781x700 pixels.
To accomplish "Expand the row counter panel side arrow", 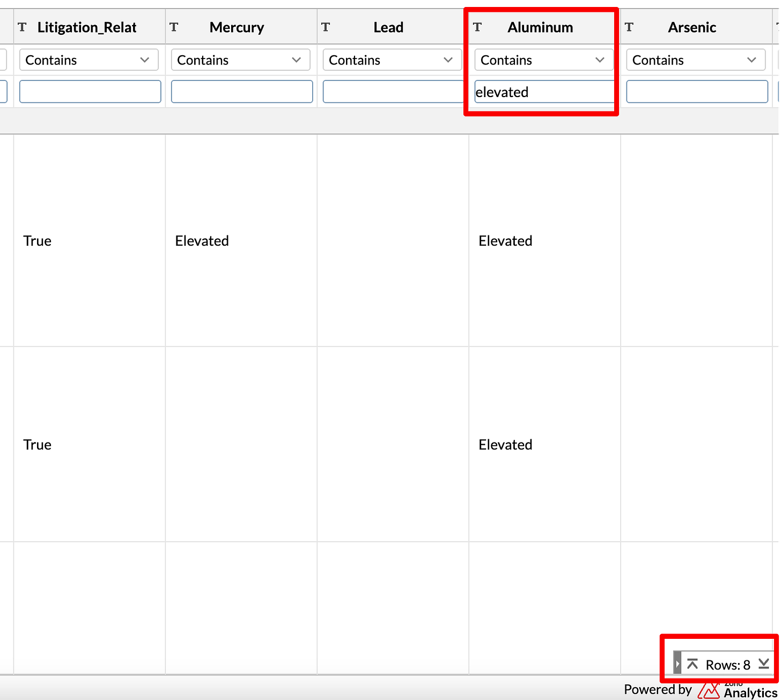I will pos(677,664).
